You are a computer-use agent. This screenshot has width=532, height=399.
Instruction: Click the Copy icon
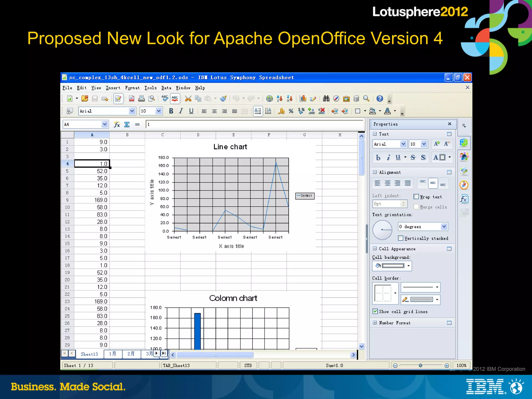tap(198, 99)
